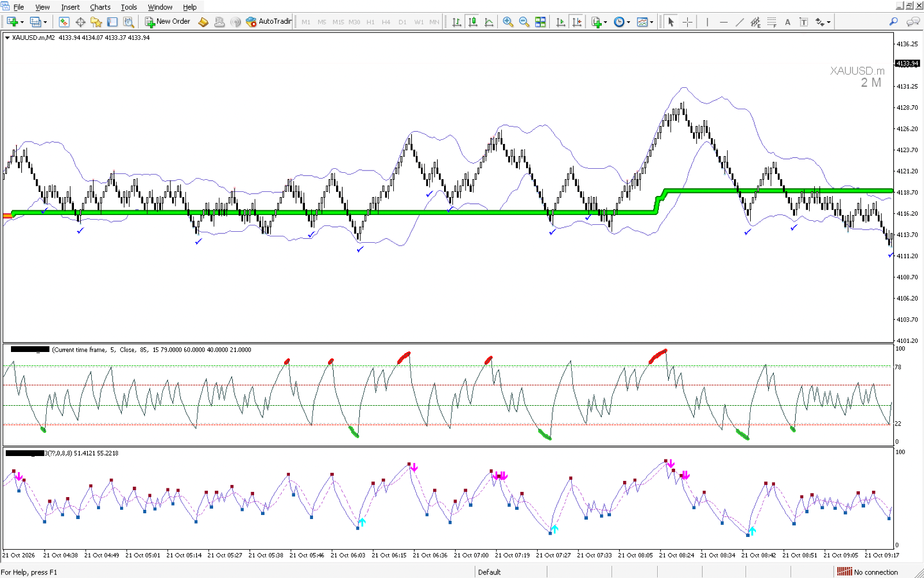Screen dimensions: 924x578
Task: Open the Navigator folder-star icon
Action: click(96, 22)
